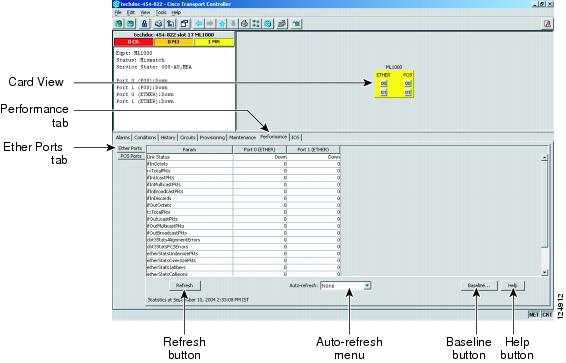The image size is (566, 363).
Task: Click the blue back arrow icon
Action: pyautogui.click(x=198, y=24)
